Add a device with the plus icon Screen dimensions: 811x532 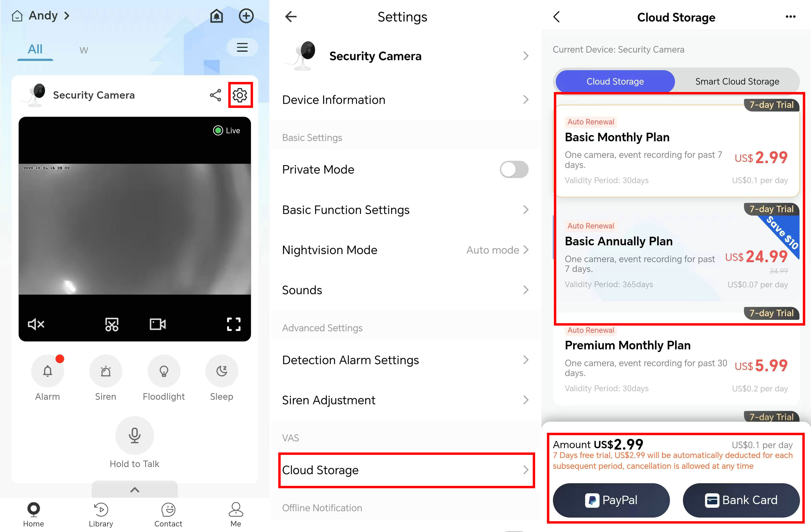[x=246, y=16]
